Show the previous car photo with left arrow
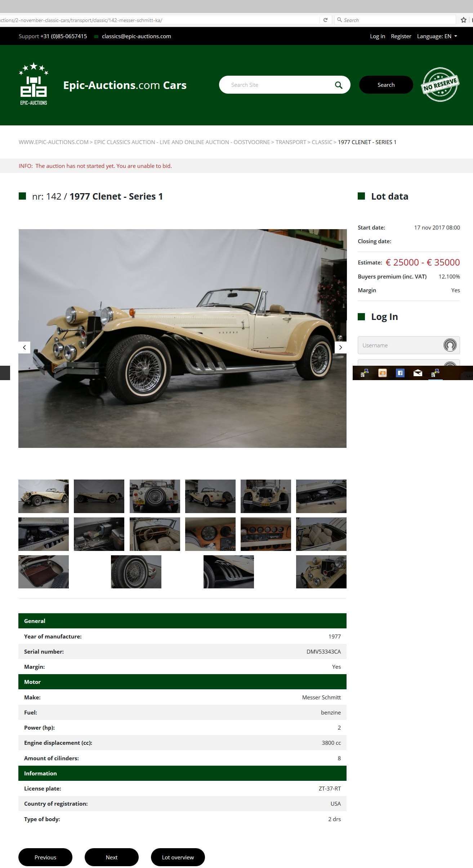 [x=24, y=347]
